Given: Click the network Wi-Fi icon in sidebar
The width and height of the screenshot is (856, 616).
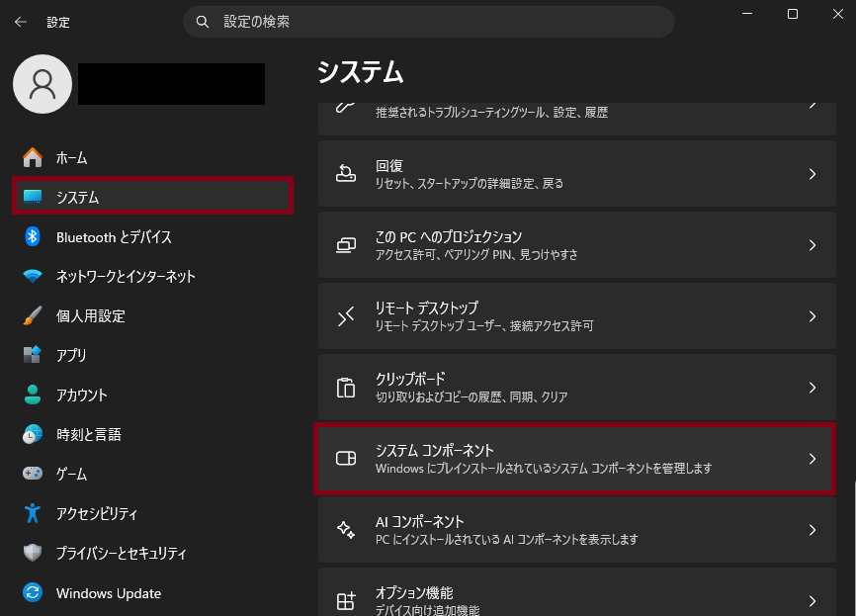Looking at the screenshot, I should pyautogui.click(x=33, y=276).
